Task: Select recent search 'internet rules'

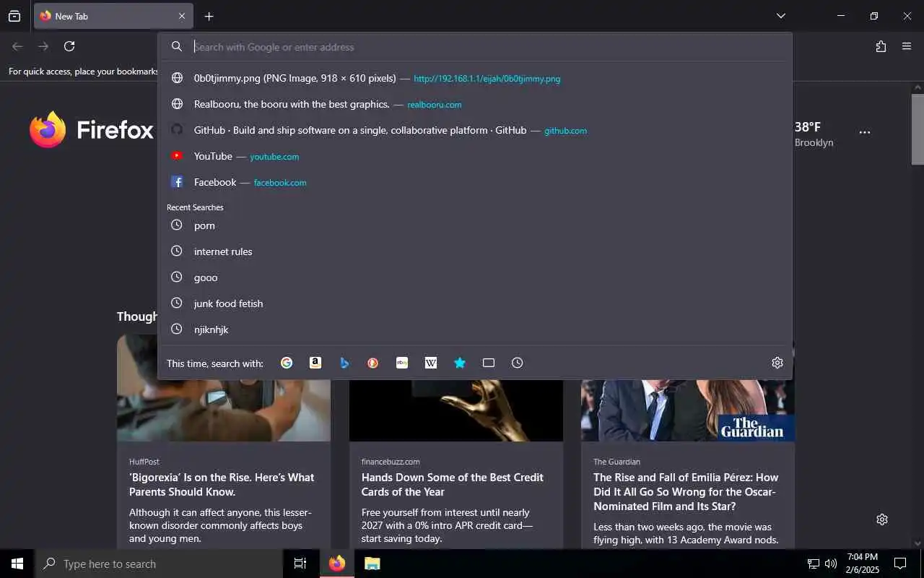Action: 475,251
